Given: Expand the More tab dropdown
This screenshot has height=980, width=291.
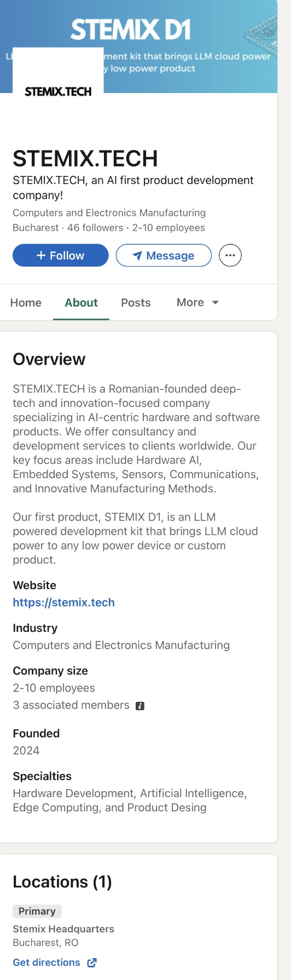Looking at the screenshot, I should (x=197, y=303).
